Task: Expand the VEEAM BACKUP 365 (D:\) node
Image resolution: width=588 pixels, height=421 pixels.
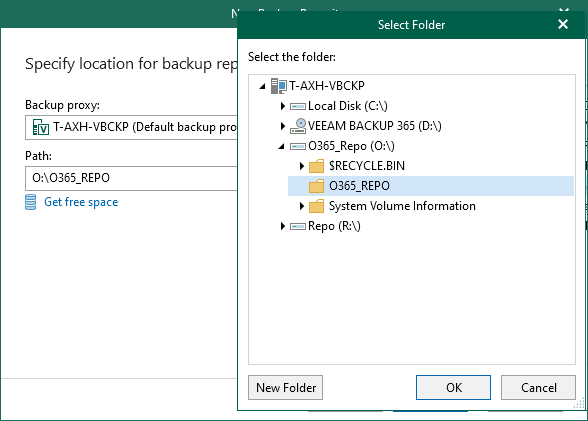Action: point(283,126)
